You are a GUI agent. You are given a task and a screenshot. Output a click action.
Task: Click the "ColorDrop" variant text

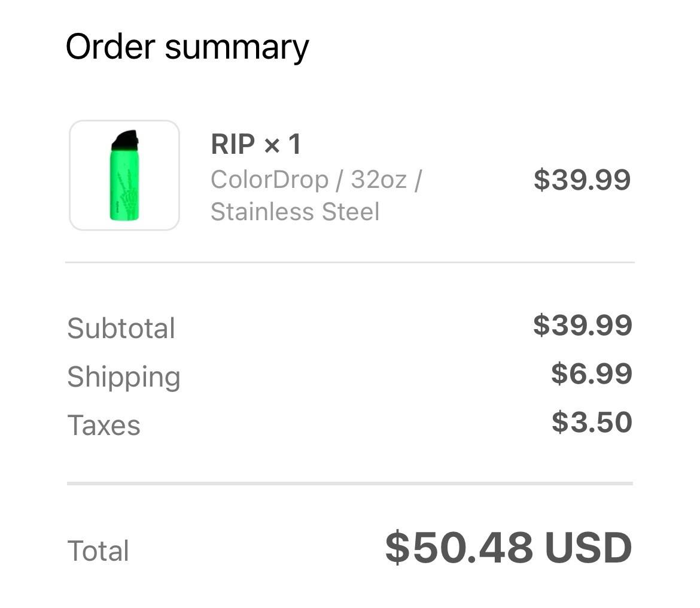(x=269, y=180)
